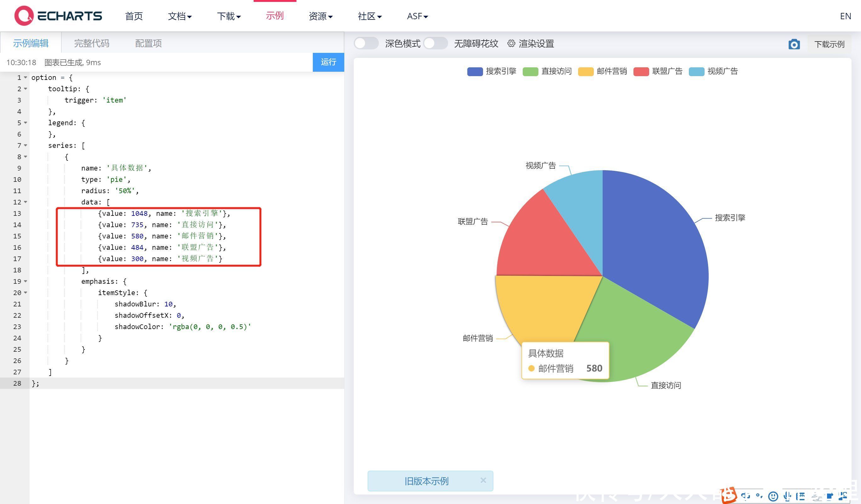Click code line value 735 直接访问
The height and width of the screenshot is (504, 861).
pyautogui.click(x=162, y=225)
